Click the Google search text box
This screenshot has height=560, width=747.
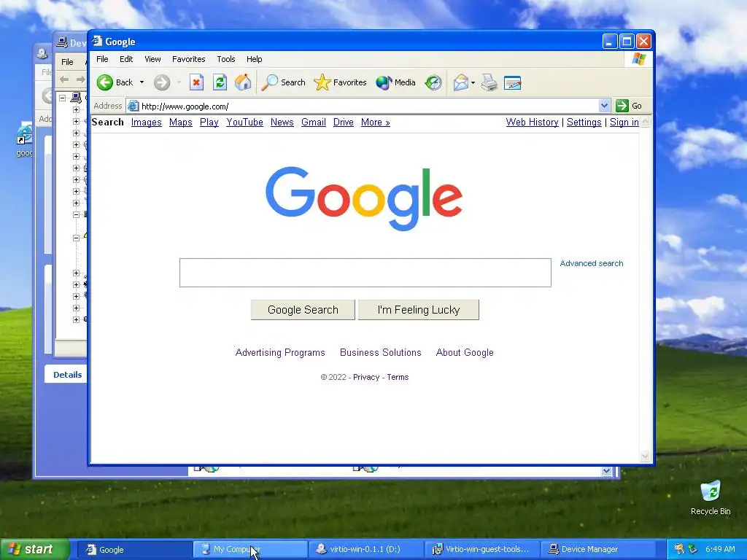pos(365,273)
